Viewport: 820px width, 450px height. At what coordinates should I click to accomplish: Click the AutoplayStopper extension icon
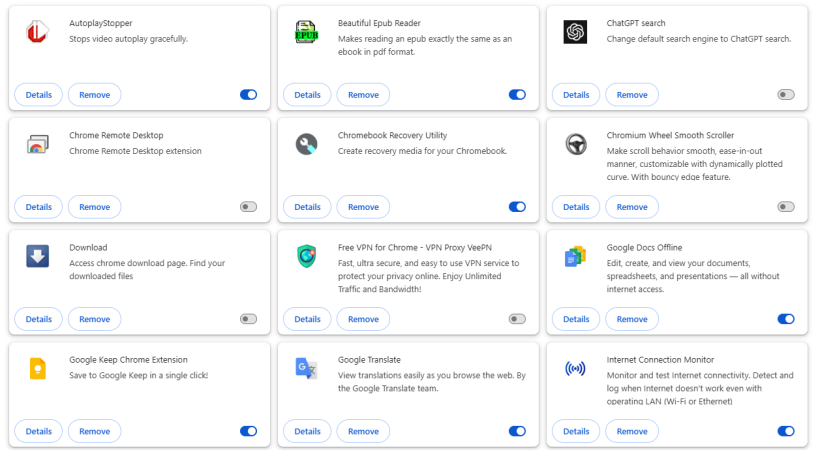click(x=37, y=32)
